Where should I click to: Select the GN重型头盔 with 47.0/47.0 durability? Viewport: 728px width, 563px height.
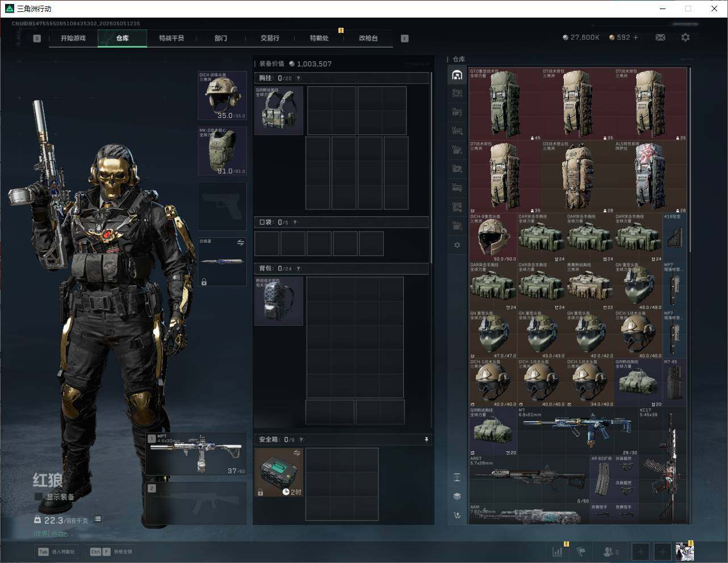pos(493,334)
